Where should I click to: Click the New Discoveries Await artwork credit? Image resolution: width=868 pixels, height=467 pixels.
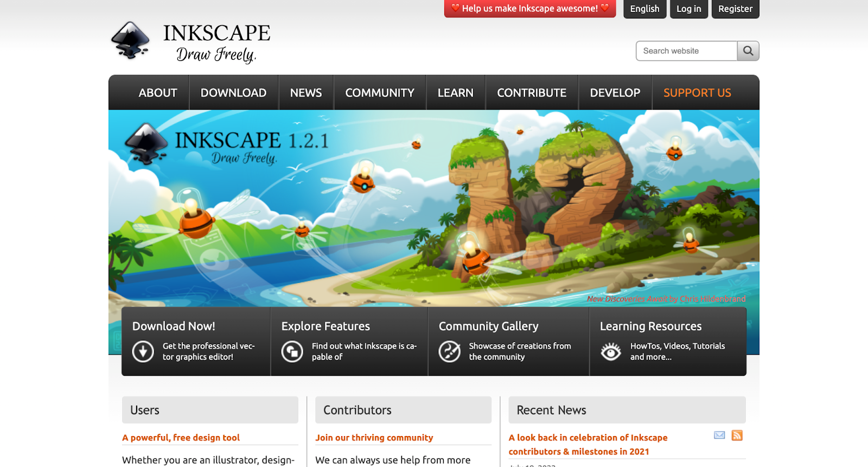666,299
